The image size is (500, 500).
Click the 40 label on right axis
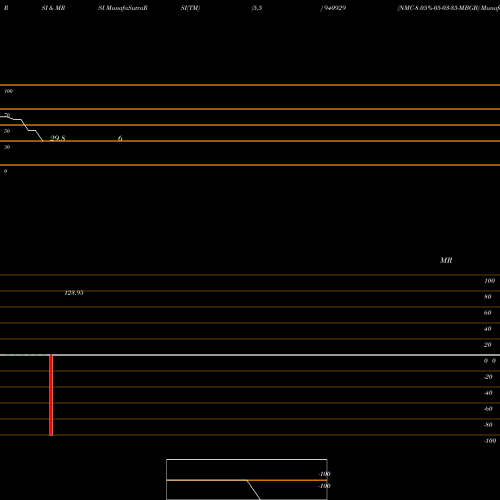488,329
